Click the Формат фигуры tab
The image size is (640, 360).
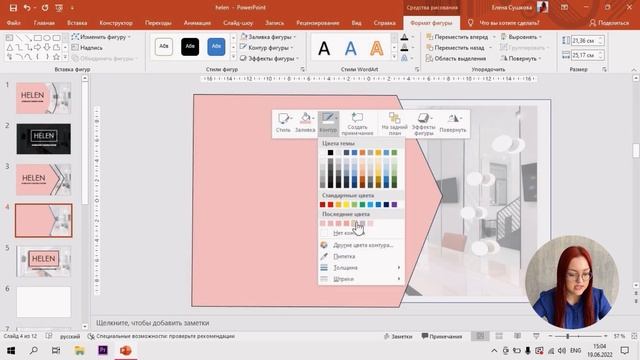[431, 23]
